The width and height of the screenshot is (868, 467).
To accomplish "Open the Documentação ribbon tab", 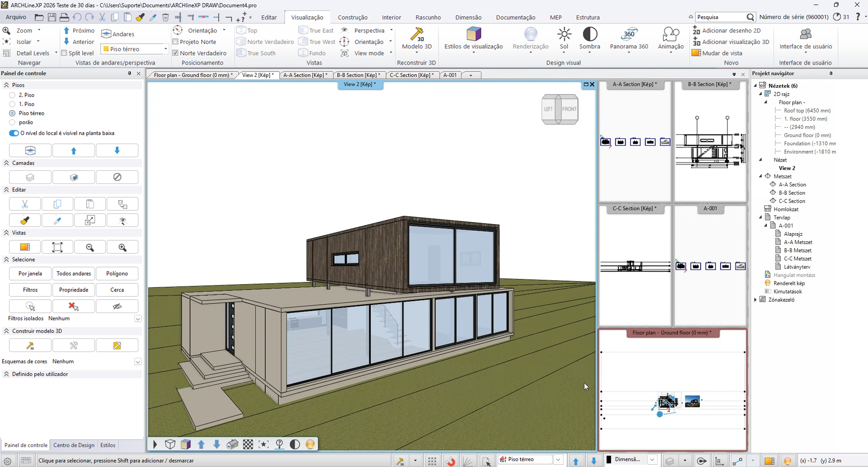I will [515, 17].
